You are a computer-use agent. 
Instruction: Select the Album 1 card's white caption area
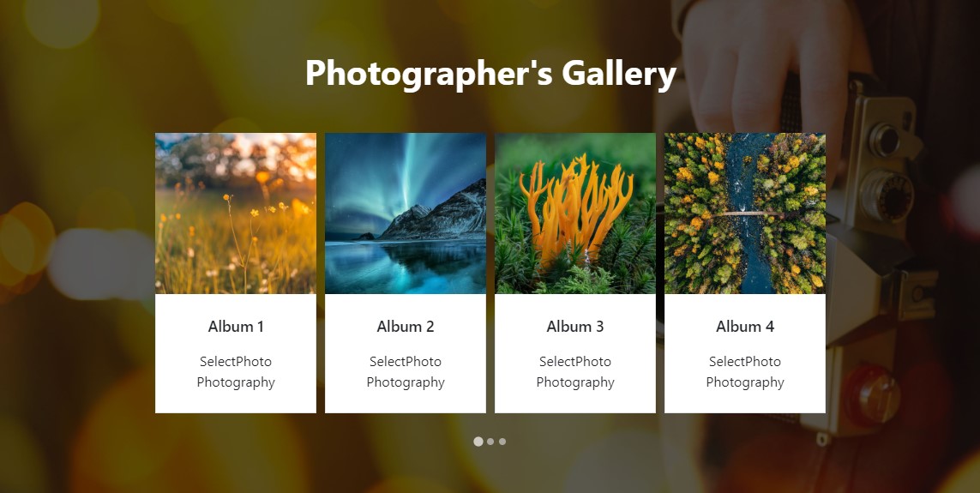[x=236, y=353]
